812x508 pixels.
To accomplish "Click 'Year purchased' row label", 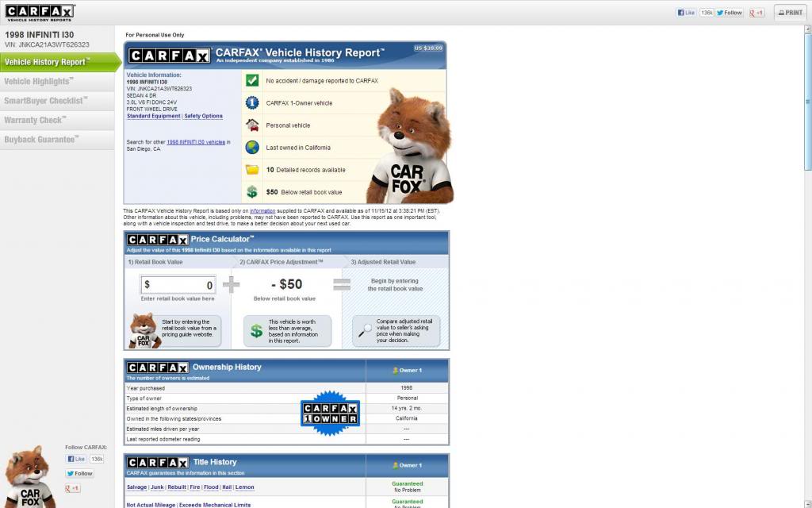I will pyautogui.click(x=146, y=388).
